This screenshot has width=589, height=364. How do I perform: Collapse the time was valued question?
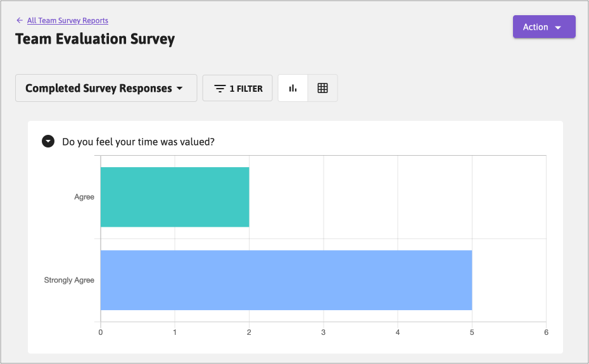pyautogui.click(x=48, y=141)
